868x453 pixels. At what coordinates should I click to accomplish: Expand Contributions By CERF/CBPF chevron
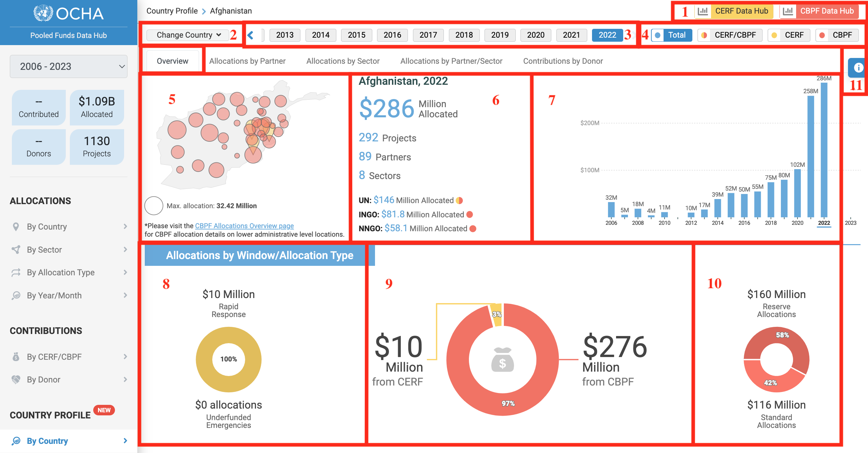click(125, 357)
